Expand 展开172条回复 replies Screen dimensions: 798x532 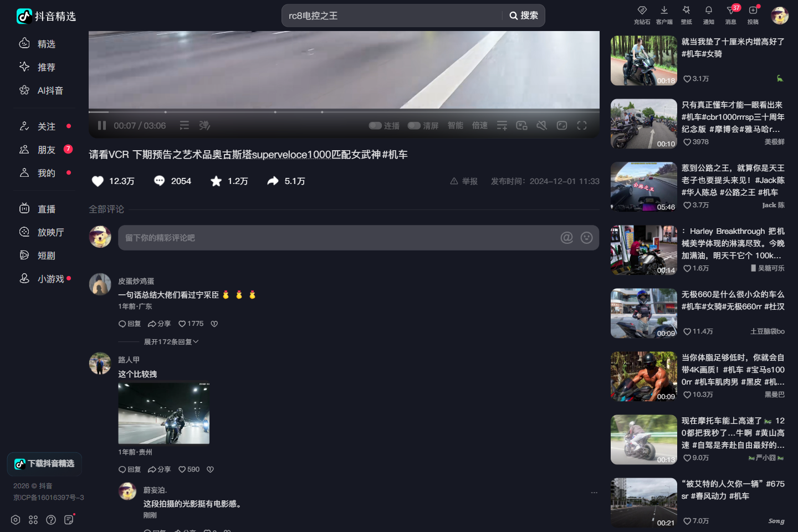point(171,342)
